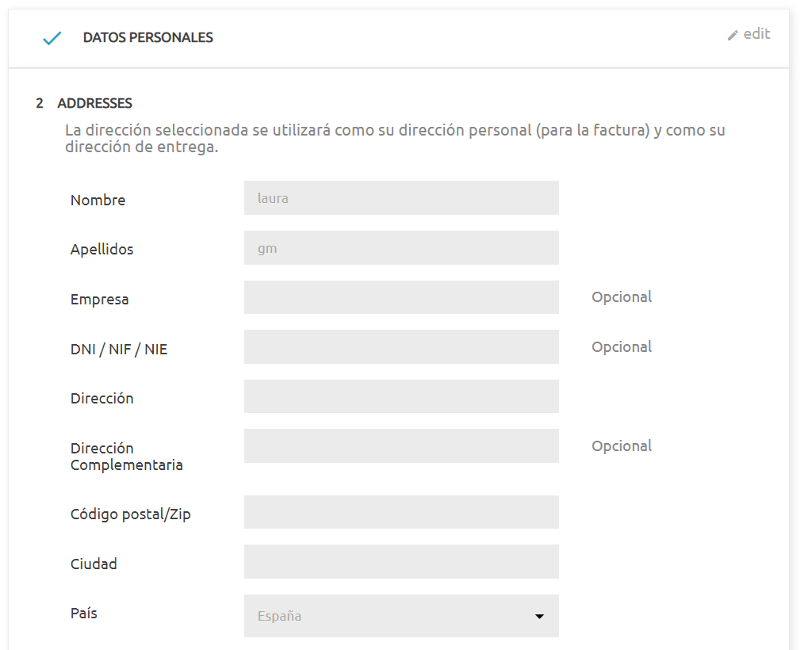Click the Código postal/Zip label
Viewport: 812px width, 650px height.
point(130,514)
